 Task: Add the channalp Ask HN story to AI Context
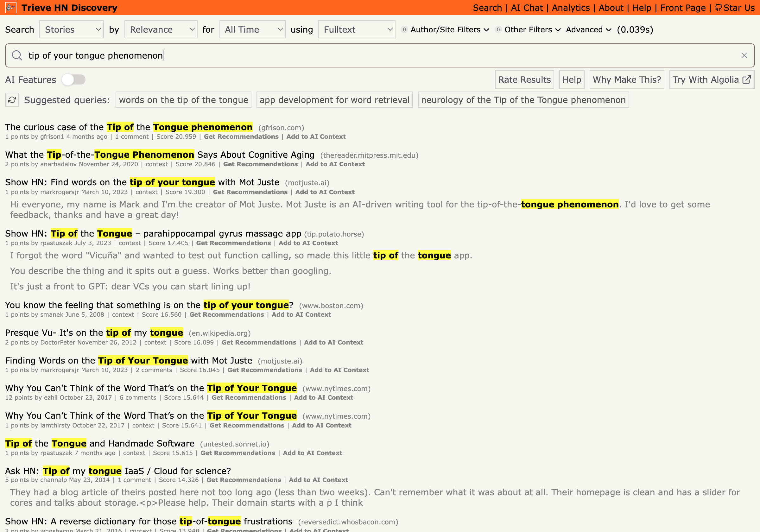tap(318, 480)
